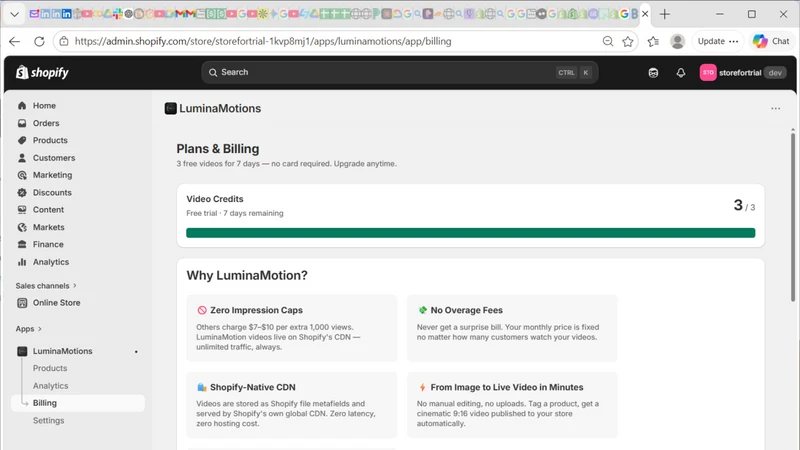Click the search magnifier icon
800x450 pixels.
[213, 72]
